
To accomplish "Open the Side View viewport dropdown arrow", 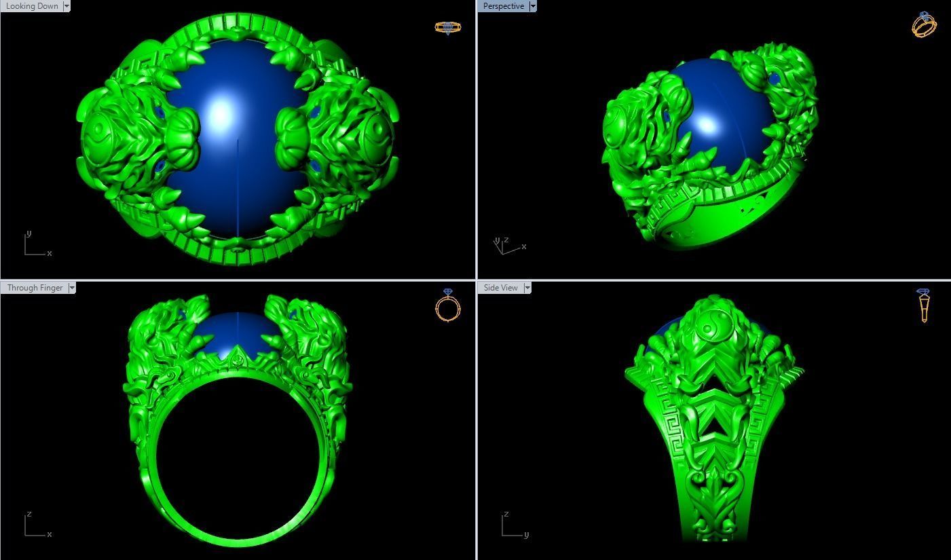I will pyautogui.click(x=527, y=288).
